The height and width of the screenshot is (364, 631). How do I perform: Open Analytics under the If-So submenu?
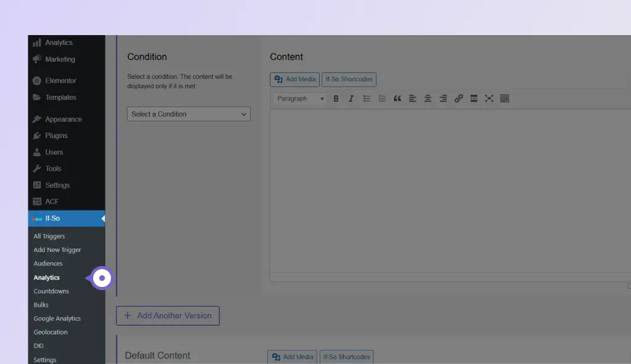(47, 278)
